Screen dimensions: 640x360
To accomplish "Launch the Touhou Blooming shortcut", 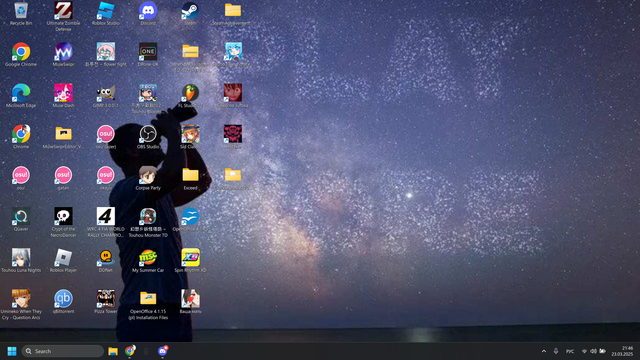I will click(148, 98).
